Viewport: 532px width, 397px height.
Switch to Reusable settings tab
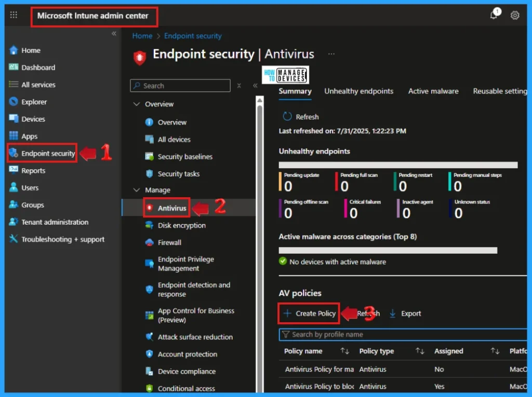tap(500, 91)
